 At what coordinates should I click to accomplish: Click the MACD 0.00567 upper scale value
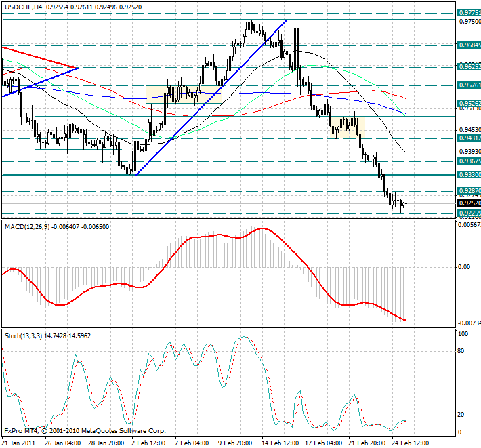click(x=469, y=225)
